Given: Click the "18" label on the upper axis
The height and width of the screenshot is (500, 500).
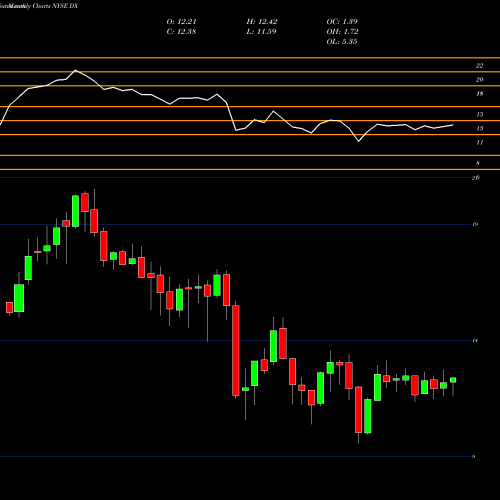Looking at the screenshot, I should tap(479, 94).
